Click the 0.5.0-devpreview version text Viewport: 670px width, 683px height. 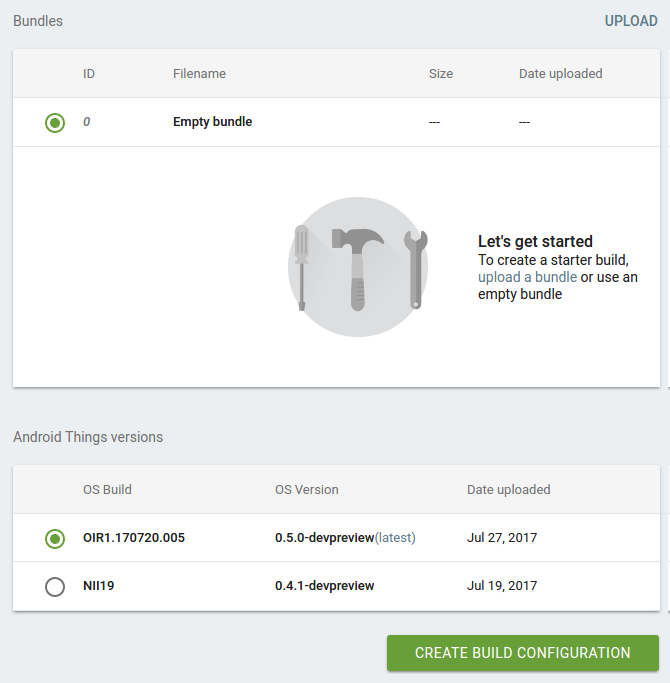coord(324,538)
